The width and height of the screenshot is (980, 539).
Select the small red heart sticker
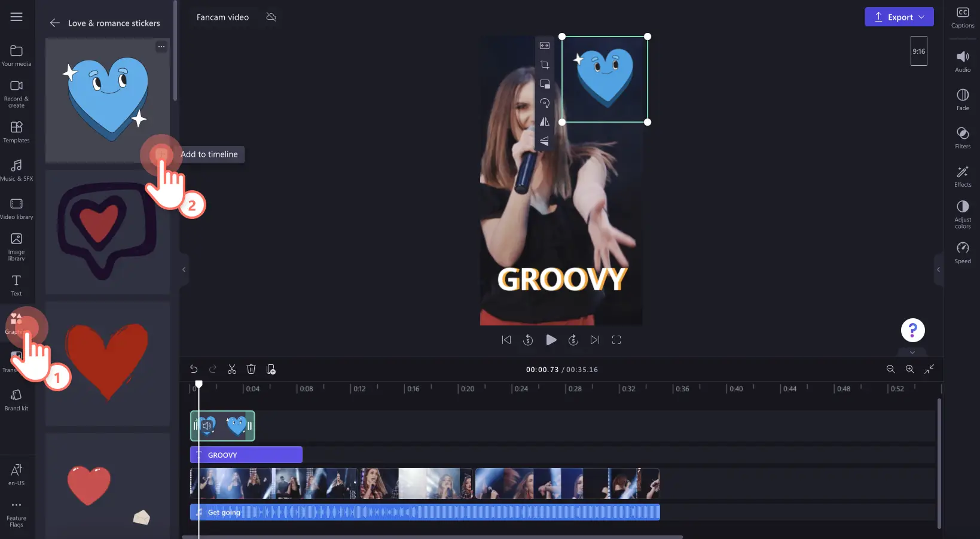point(108,486)
